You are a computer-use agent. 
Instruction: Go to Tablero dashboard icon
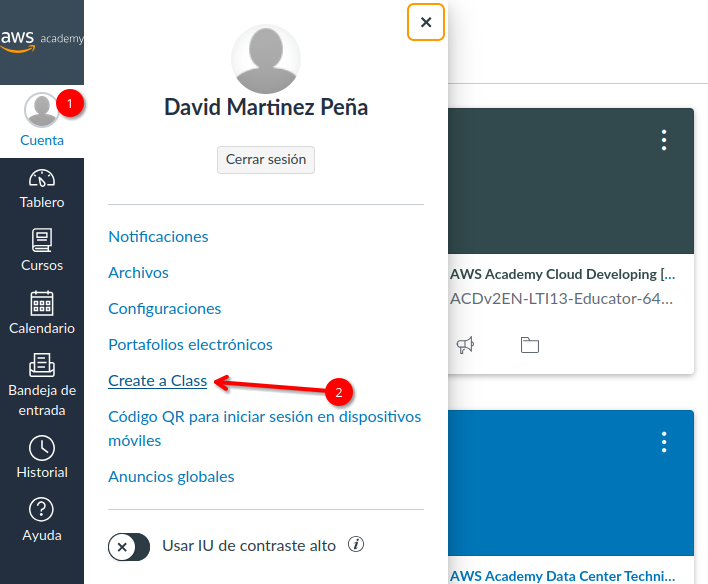(x=42, y=178)
